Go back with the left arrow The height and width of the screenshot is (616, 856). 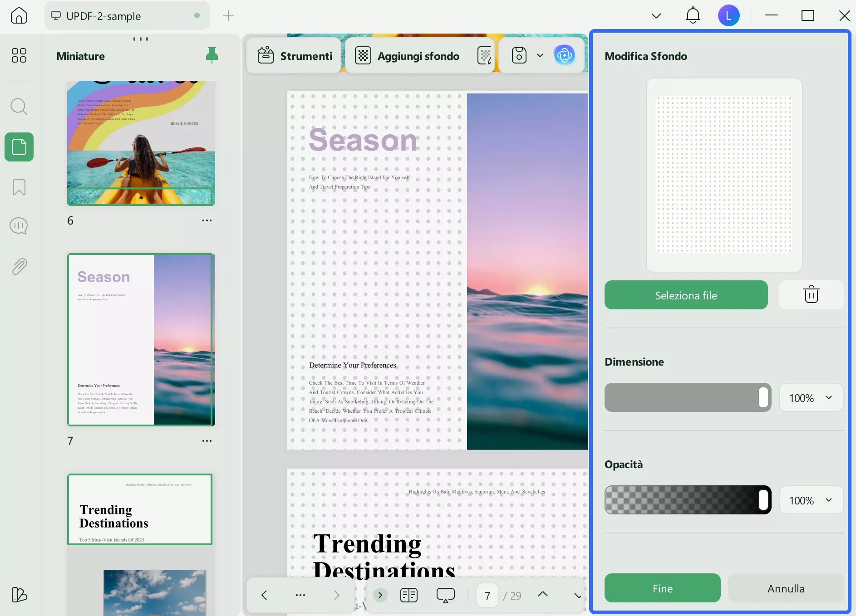(264, 595)
